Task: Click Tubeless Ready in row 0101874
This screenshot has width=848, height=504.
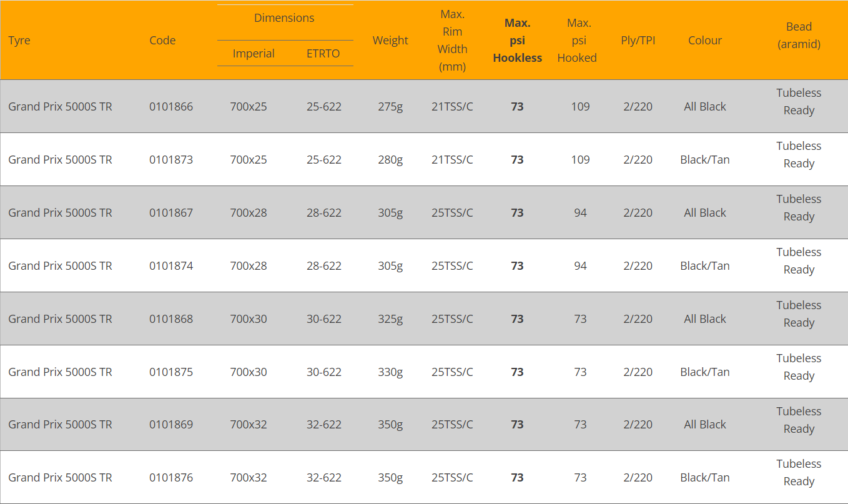Action: pyautogui.click(x=799, y=261)
